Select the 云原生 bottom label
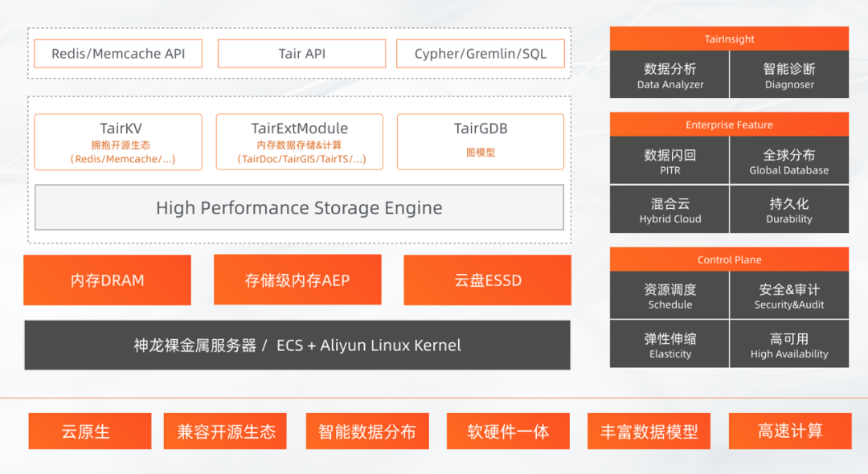 tap(90, 431)
